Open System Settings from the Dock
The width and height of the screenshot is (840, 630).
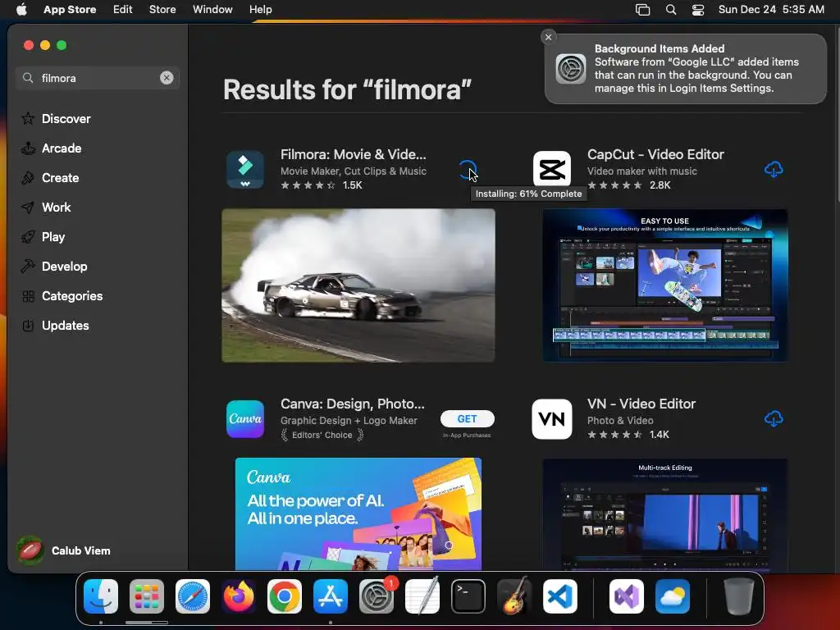(377, 596)
